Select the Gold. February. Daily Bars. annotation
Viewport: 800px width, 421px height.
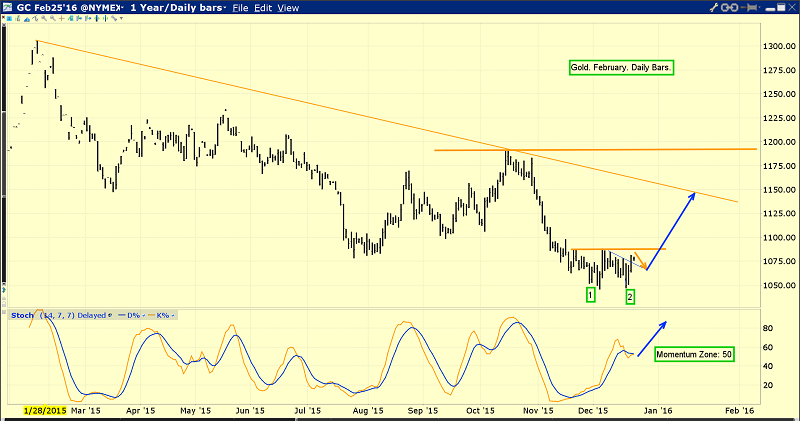pos(616,68)
